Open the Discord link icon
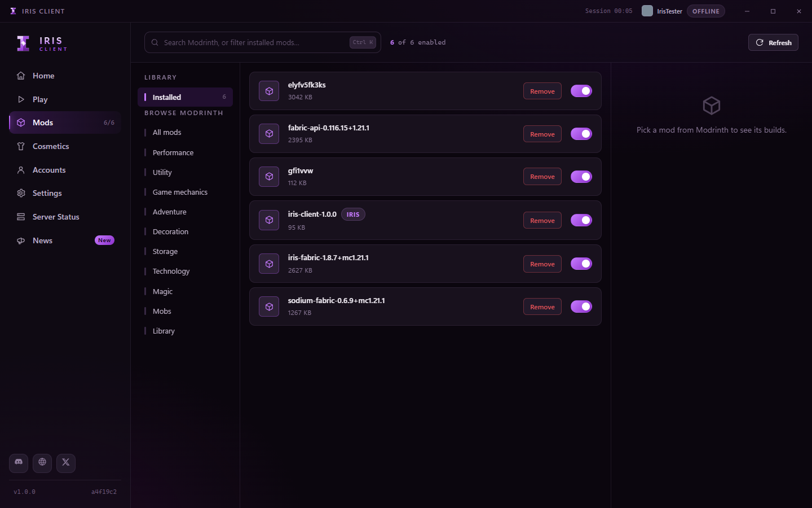The width and height of the screenshot is (812, 508). tap(19, 463)
